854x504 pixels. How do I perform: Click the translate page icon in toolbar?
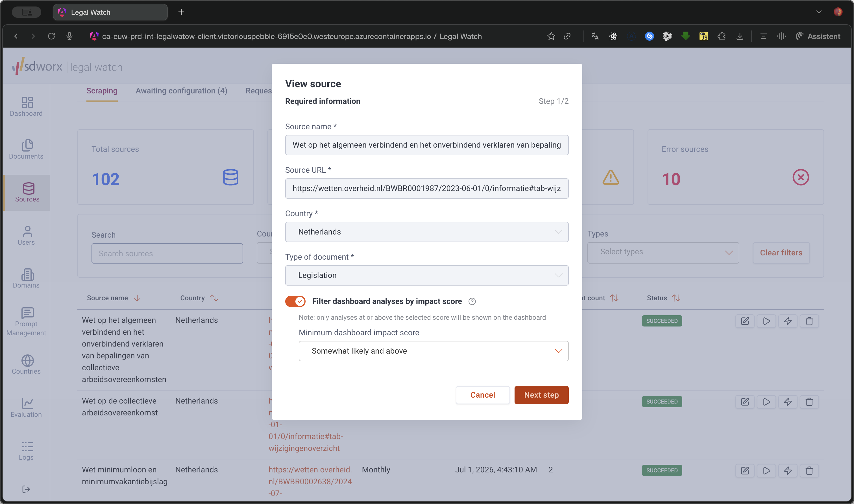(595, 36)
